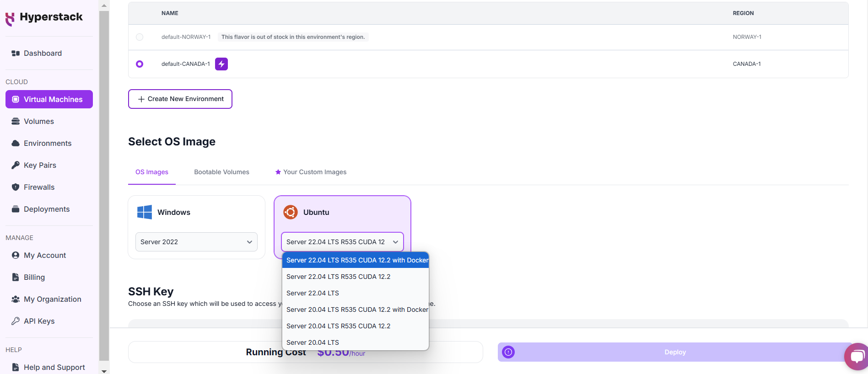Open the Dashboard icon in sidebar

(x=16, y=53)
